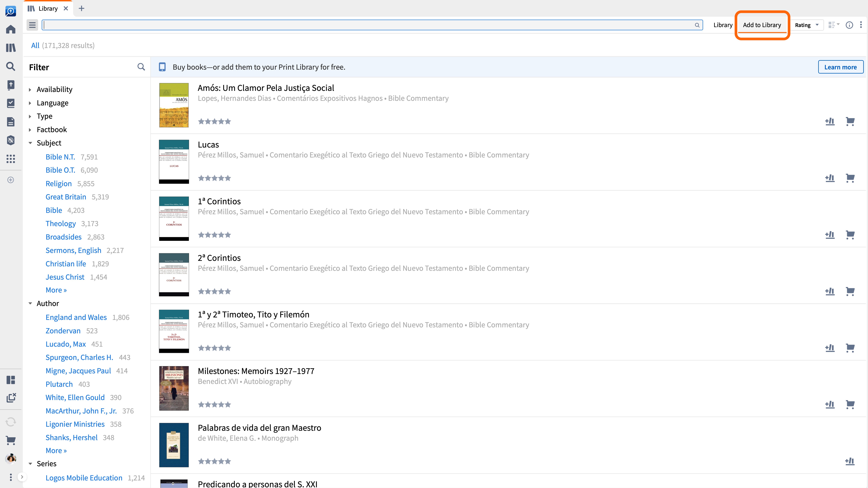868x488 pixels.
Task: Filter by Bible N.T. subject
Action: [60, 157]
